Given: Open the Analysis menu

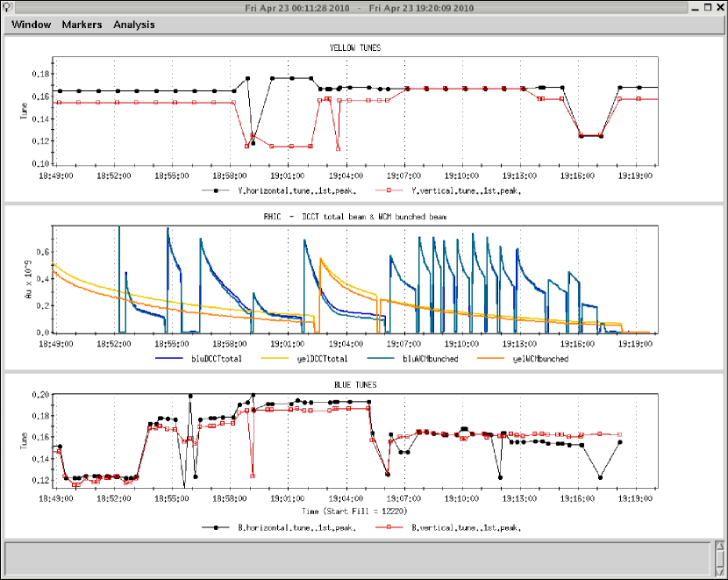Looking at the screenshot, I should 133,25.
